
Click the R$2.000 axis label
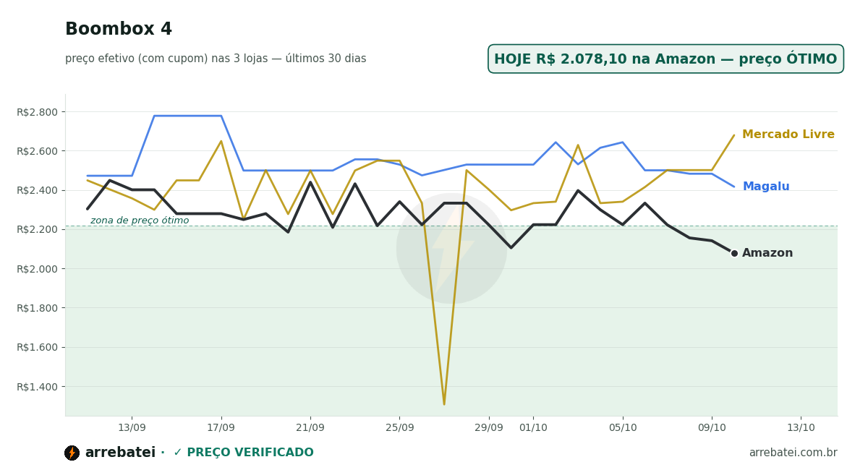[x=37, y=269]
